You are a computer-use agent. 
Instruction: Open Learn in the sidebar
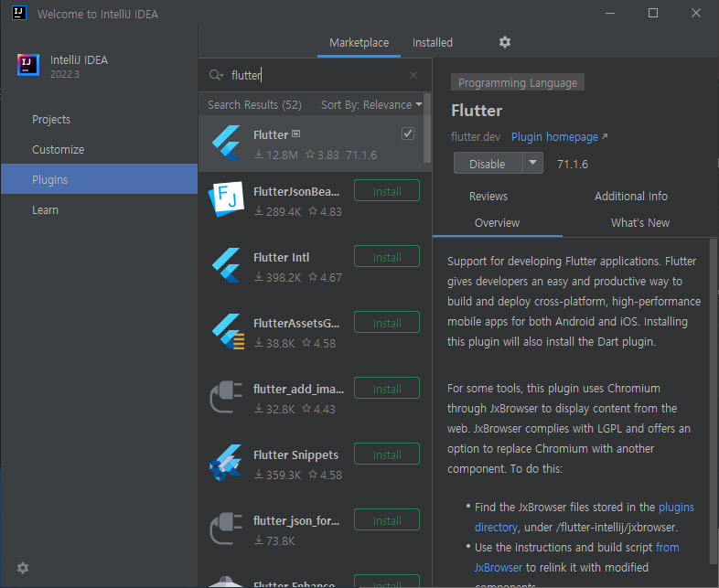pyautogui.click(x=99, y=210)
